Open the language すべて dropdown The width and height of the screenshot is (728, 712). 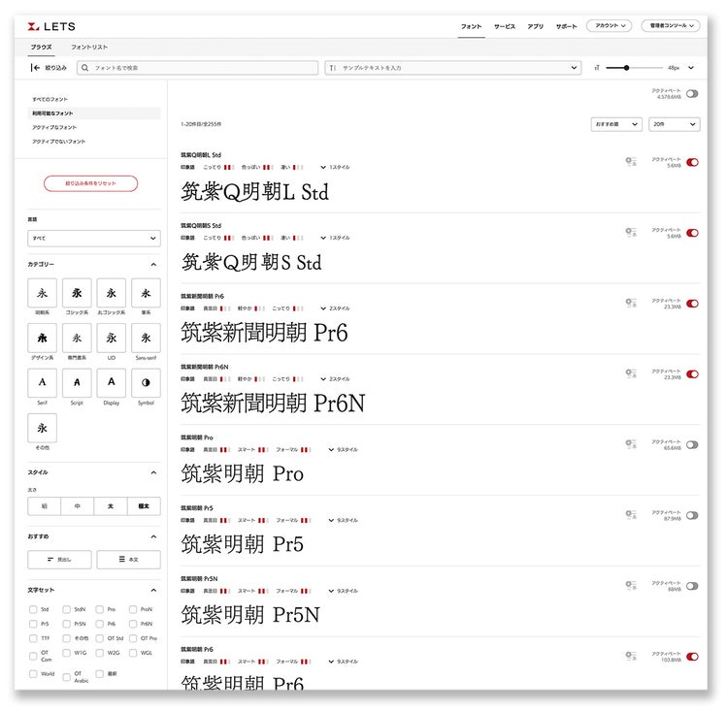[94, 239]
